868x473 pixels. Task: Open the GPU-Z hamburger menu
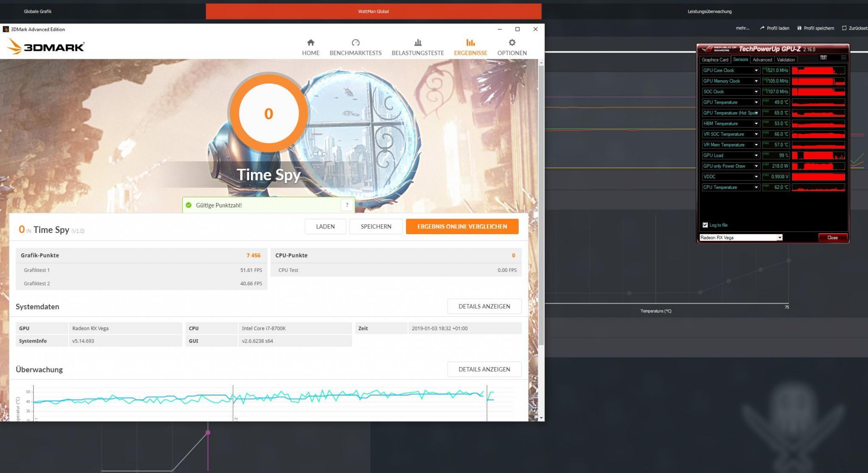click(x=843, y=58)
